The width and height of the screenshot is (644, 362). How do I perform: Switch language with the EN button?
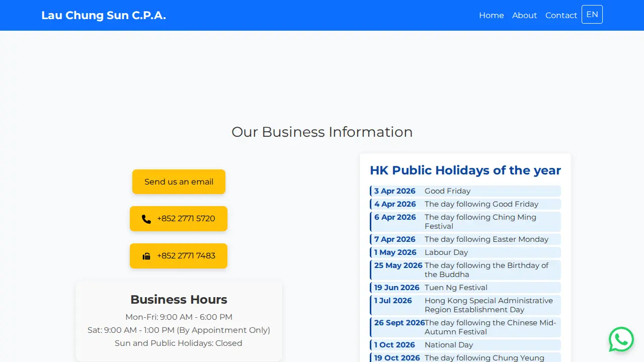coord(592,15)
